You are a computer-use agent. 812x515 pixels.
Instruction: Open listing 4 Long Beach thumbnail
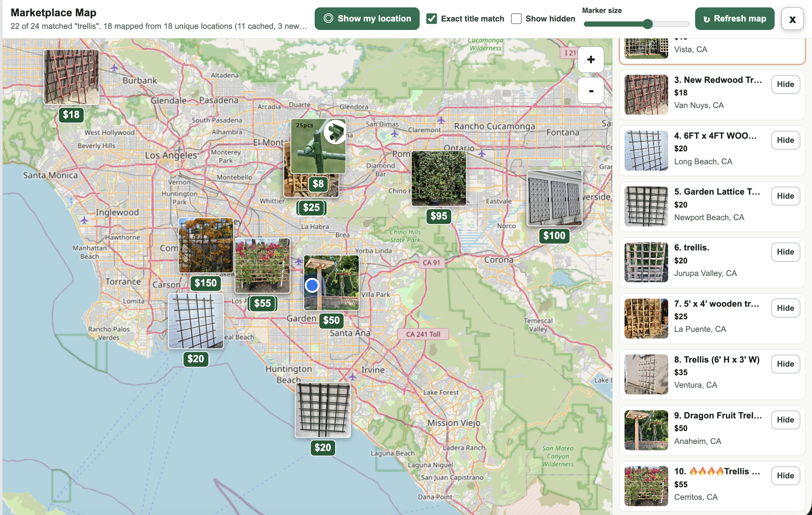(x=646, y=151)
